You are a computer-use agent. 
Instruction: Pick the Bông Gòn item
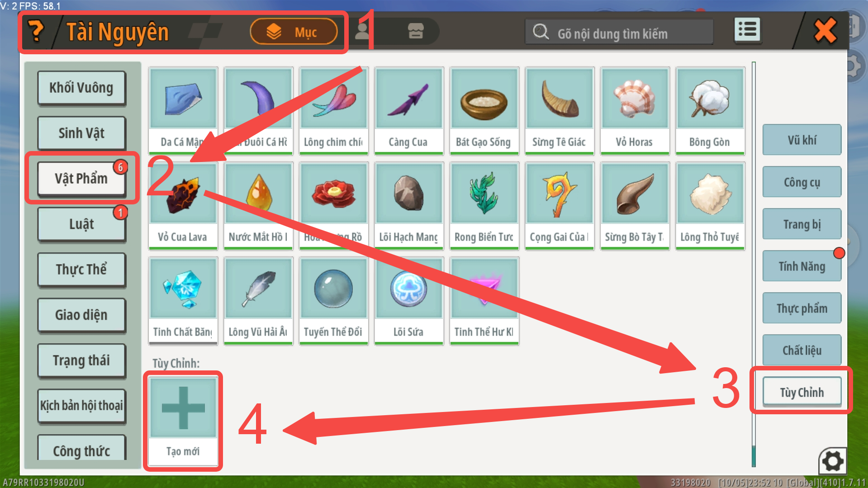(710, 111)
